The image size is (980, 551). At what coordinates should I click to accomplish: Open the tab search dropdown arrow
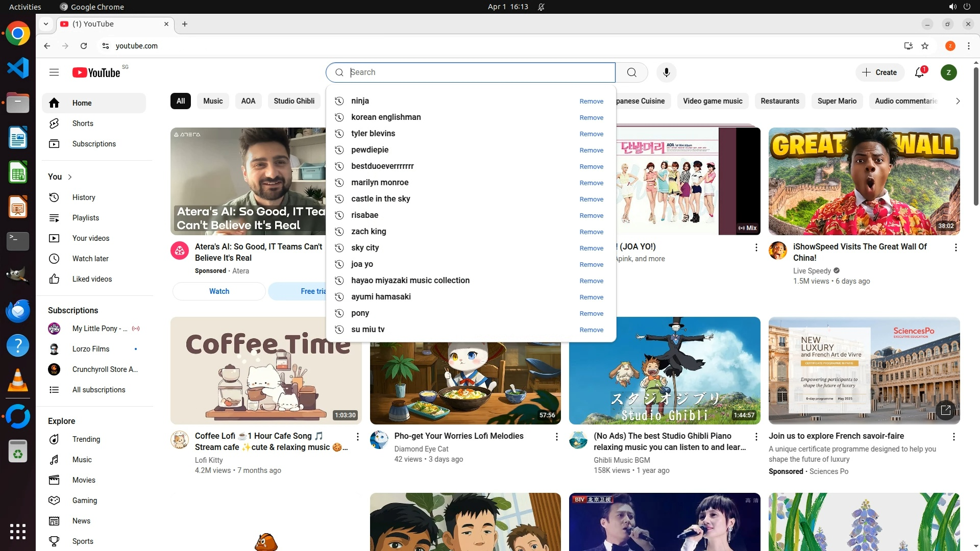pos(46,24)
